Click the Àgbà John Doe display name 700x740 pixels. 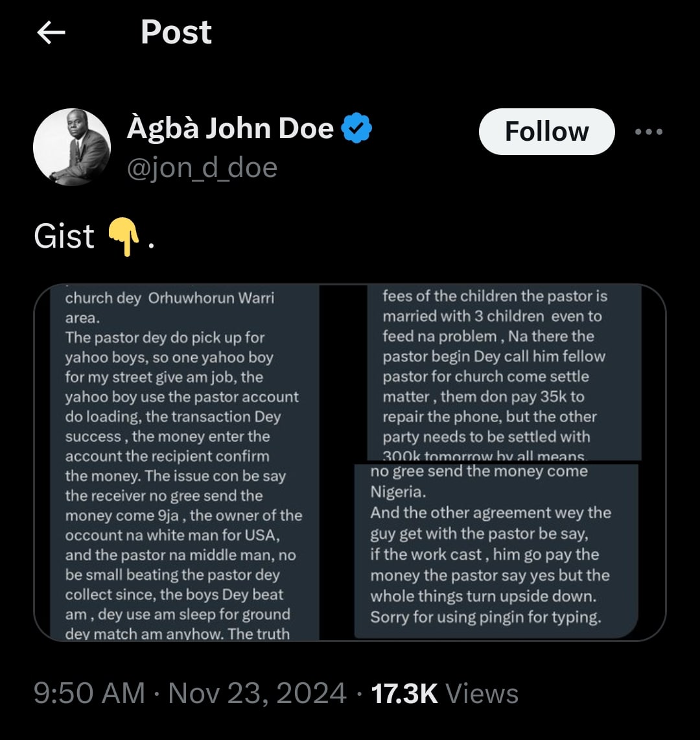[230, 128]
